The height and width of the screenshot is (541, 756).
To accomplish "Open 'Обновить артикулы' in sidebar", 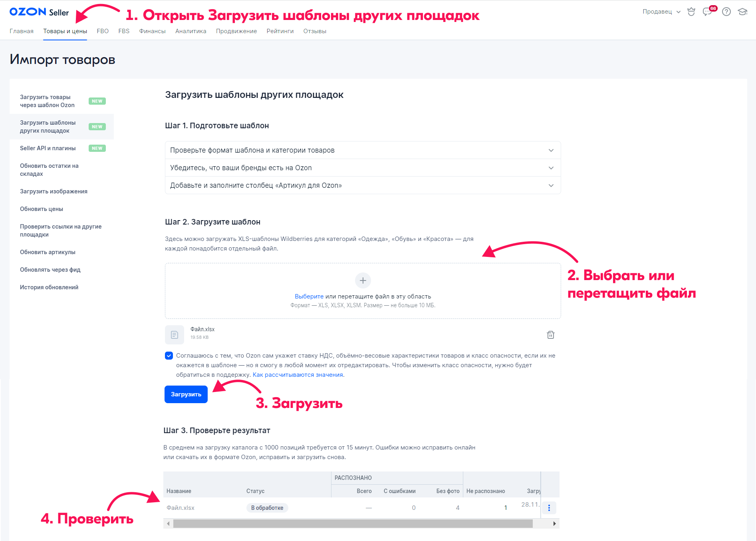I will (x=62, y=252).
